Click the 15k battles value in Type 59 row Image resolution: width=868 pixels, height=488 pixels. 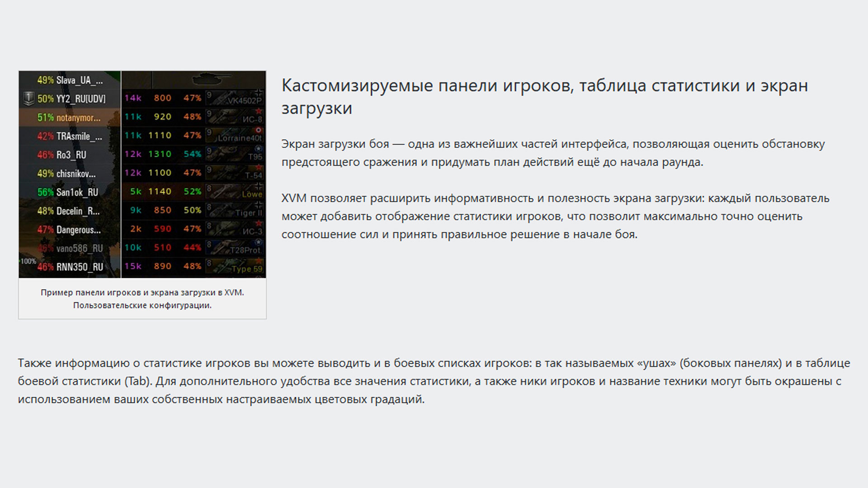point(133,266)
